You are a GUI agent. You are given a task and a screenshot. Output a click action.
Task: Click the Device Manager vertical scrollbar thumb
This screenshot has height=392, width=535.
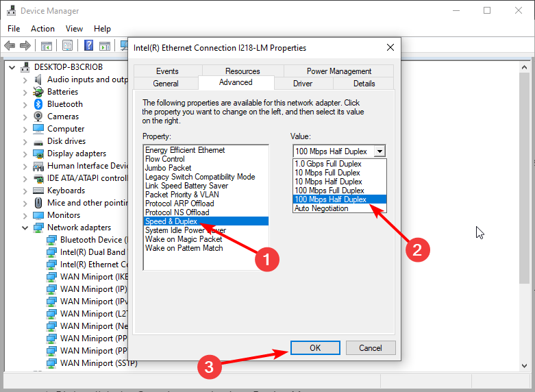(x=525, y=177)
